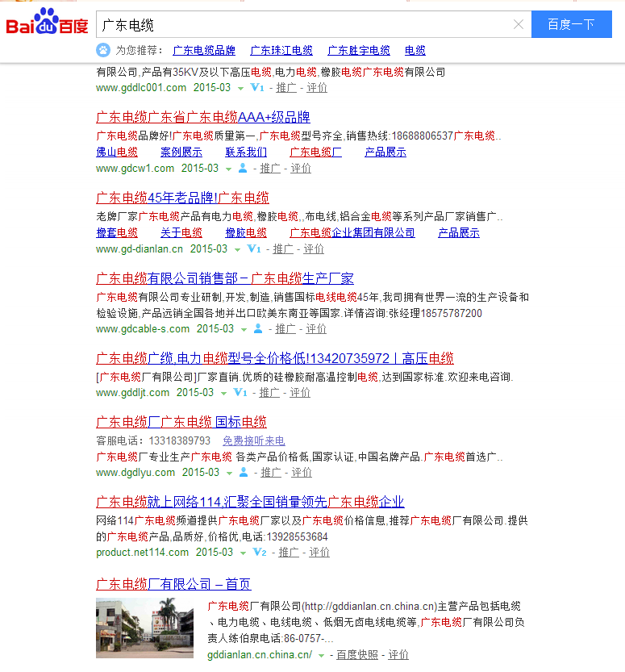Open suggested search 广东珠江电缆

pyautogui.click(x=281, y=51)
